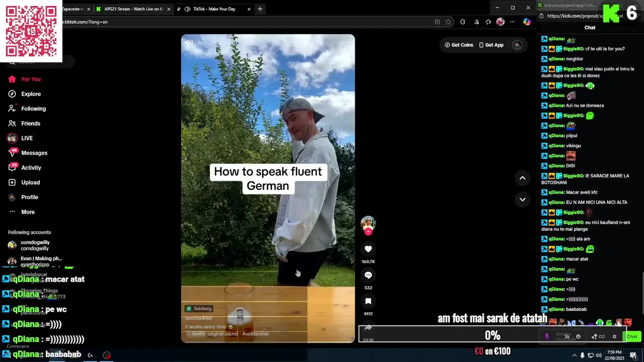Like the video with the heart icon

(368, 249)
